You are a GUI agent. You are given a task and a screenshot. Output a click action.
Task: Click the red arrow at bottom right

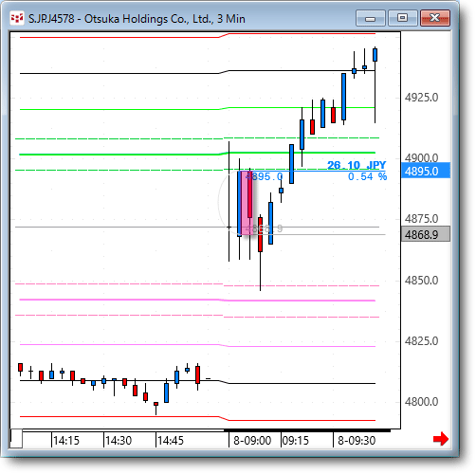click(441, 439)
